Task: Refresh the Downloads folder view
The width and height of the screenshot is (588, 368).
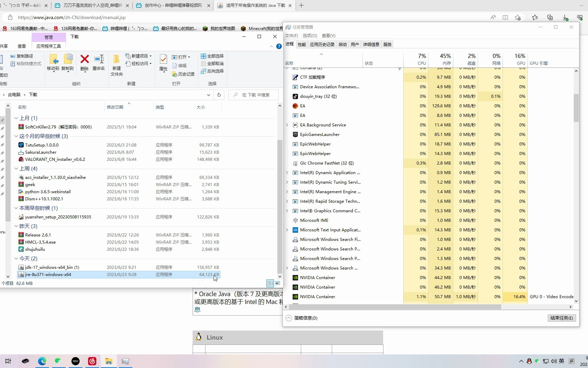Action: (x=219, y=95)
